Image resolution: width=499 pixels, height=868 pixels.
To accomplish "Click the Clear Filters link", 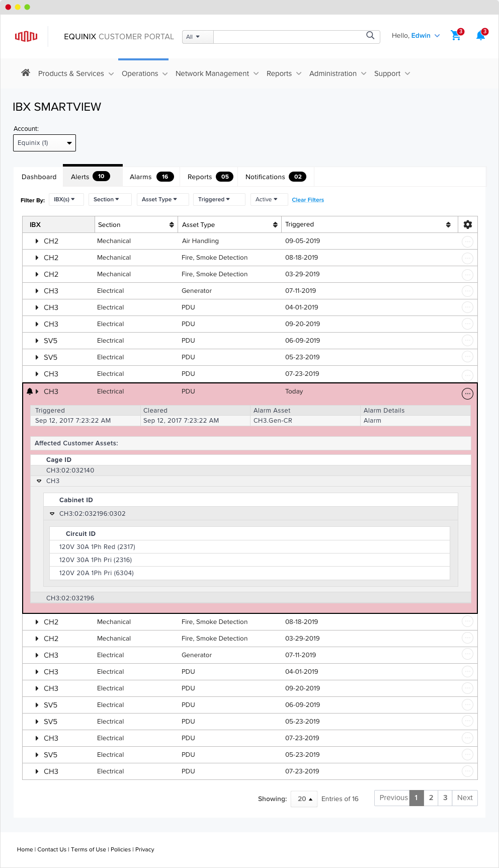I will 308,200.
